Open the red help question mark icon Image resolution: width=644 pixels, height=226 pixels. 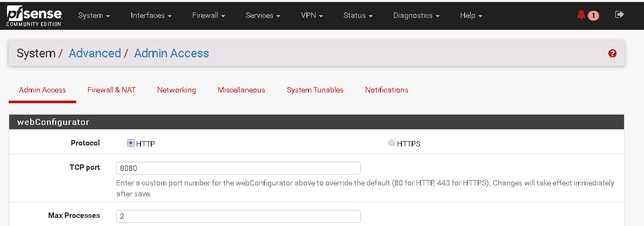point(612,54)
